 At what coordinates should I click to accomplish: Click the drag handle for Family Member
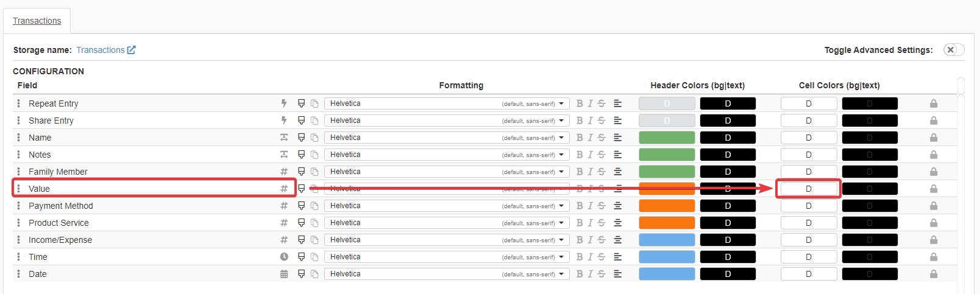pos(19,172)
